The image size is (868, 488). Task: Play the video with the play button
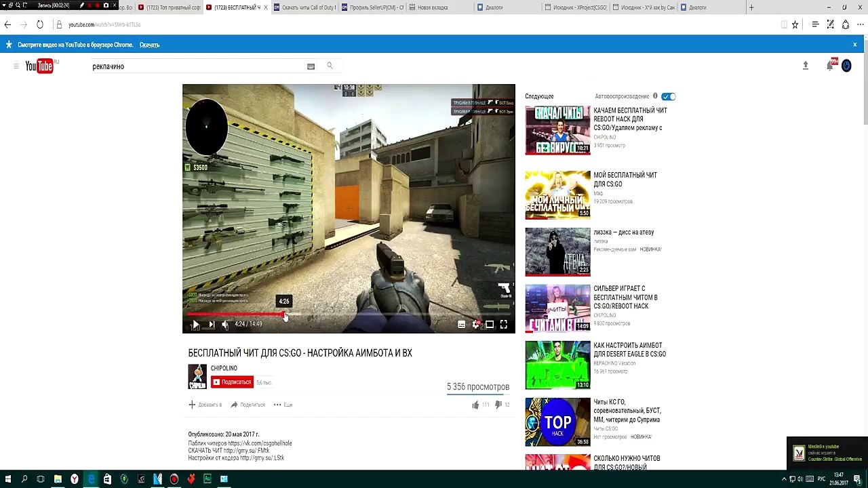[195, 325]
